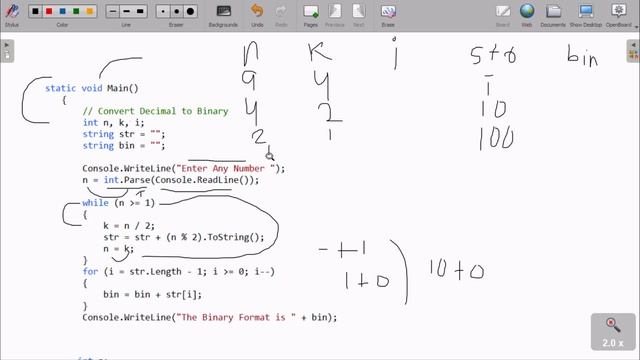This screenshot has width=640, height=360.
Task: Open the Documents view
Action: (553, 15)
